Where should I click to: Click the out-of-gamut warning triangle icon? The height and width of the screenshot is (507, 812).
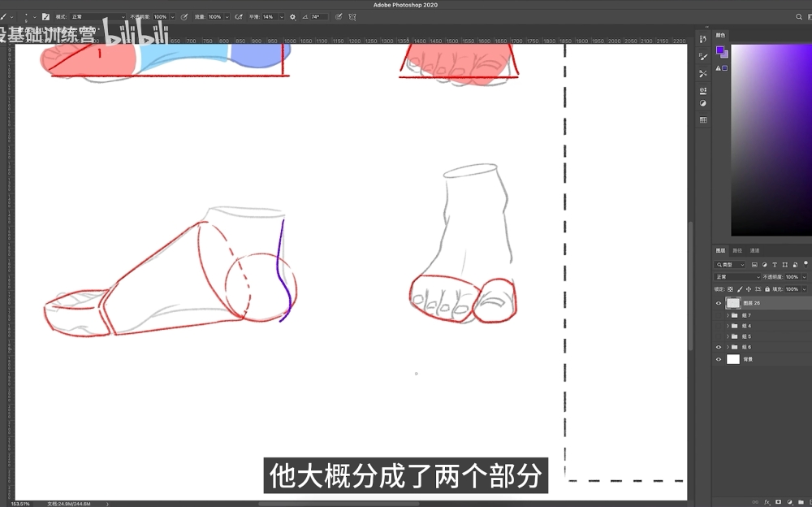coord(719,68)
